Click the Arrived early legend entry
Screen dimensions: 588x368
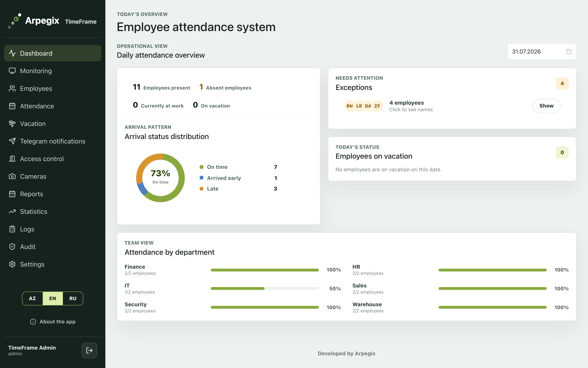[238, 178]
